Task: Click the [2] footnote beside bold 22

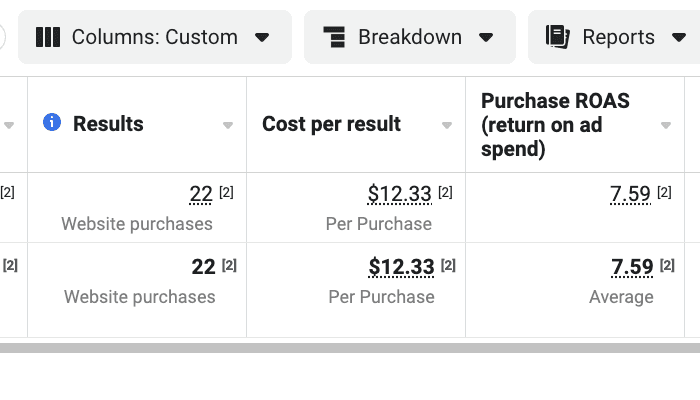Action: click(x=229, y=265)
